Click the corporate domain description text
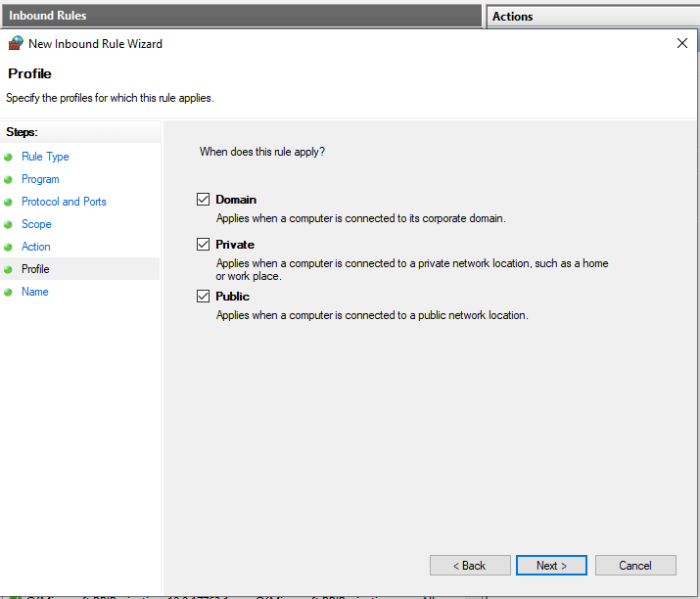The height and width of the screenshot is (599, 700). (360, 218)
